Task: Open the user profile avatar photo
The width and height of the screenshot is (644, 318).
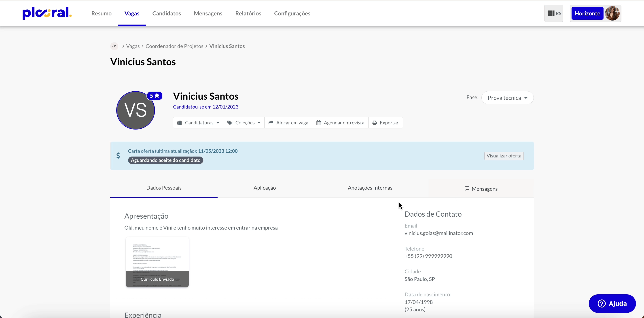Action: coord(612,13)
